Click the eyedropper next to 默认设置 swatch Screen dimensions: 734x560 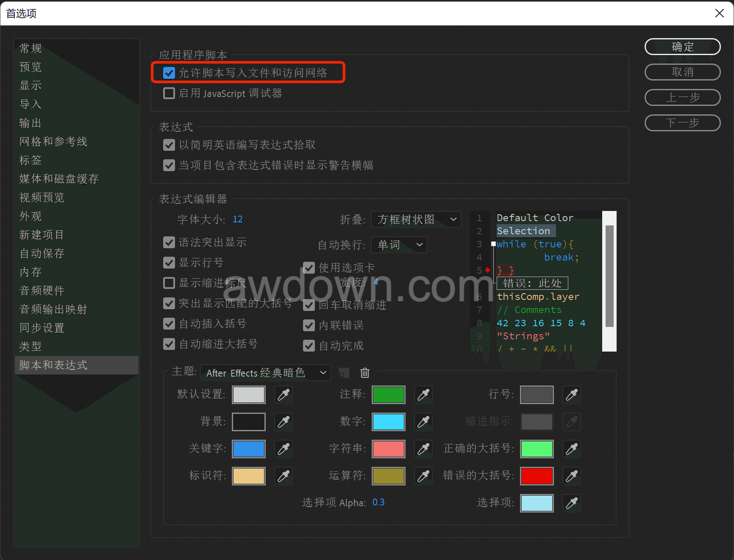tap(284, 395)
